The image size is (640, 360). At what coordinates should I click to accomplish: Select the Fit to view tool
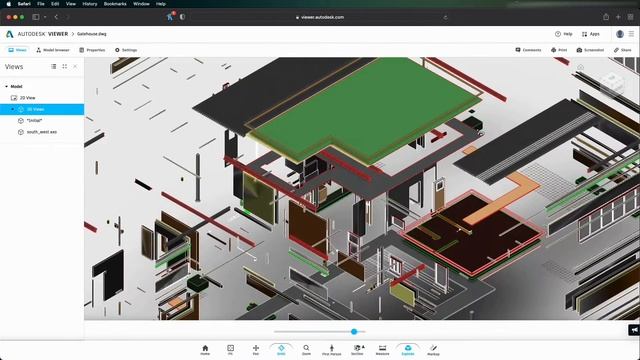click(231, 350)
